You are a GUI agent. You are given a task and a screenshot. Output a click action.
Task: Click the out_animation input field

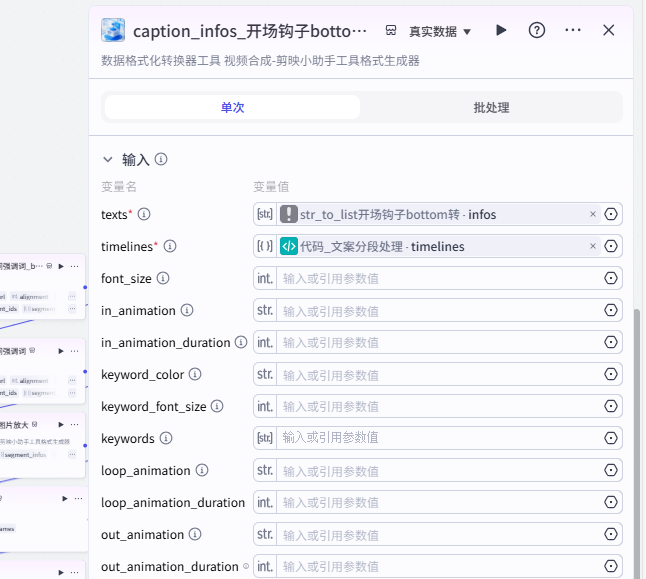click(x=438, y=534)
